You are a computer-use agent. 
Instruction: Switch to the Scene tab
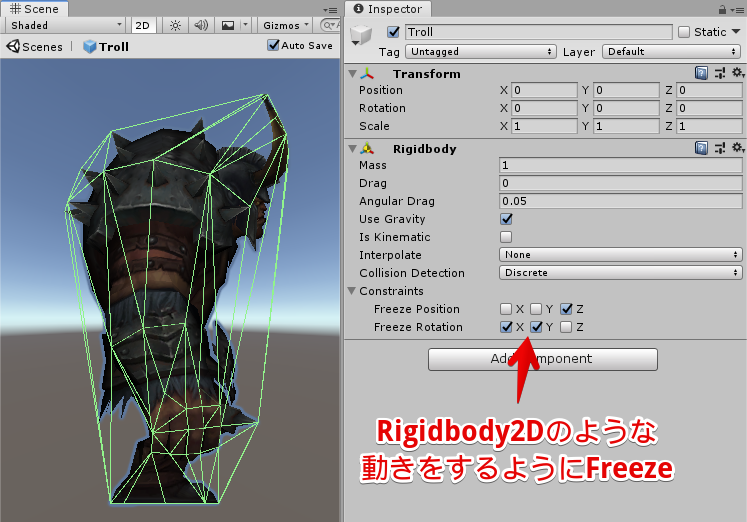34,9
